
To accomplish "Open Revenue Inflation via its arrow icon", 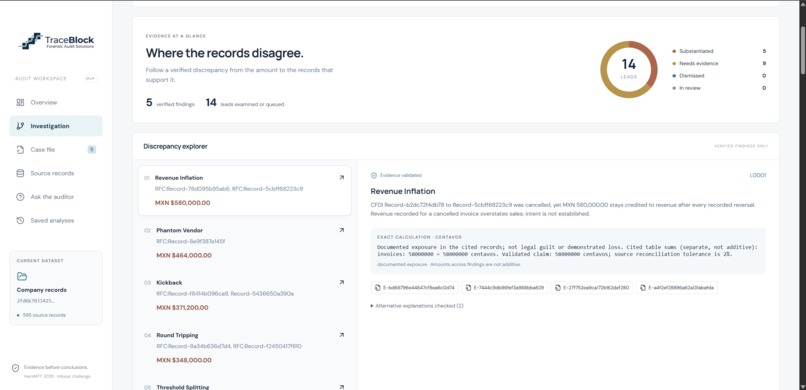I will pos(341,178).
